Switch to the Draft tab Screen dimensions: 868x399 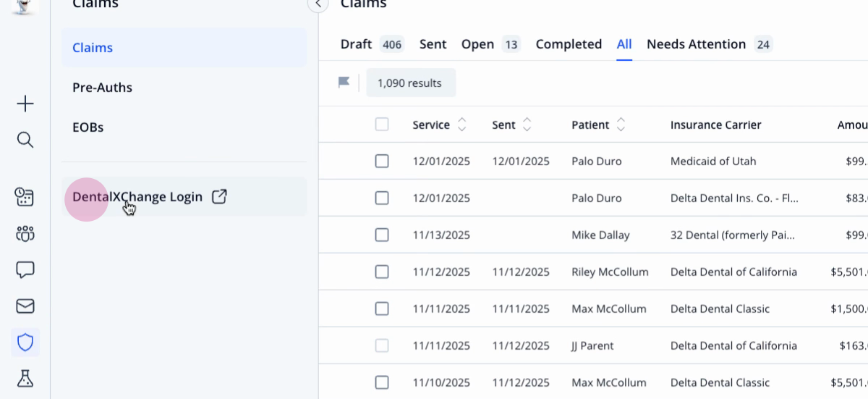pos(356,44)
